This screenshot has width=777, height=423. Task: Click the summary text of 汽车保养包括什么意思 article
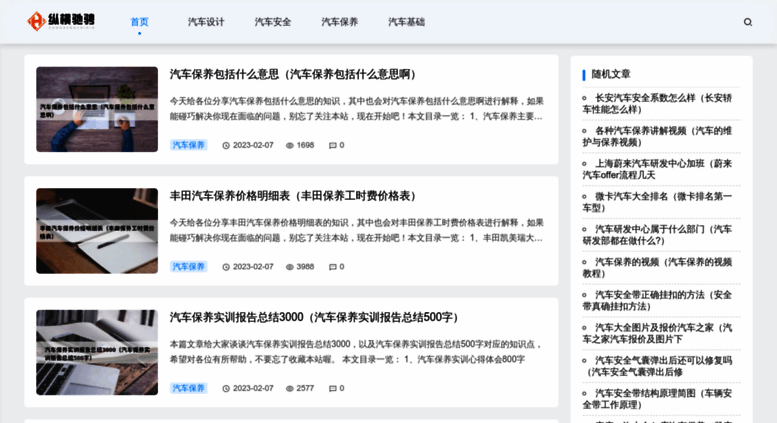tap(357, 109)
